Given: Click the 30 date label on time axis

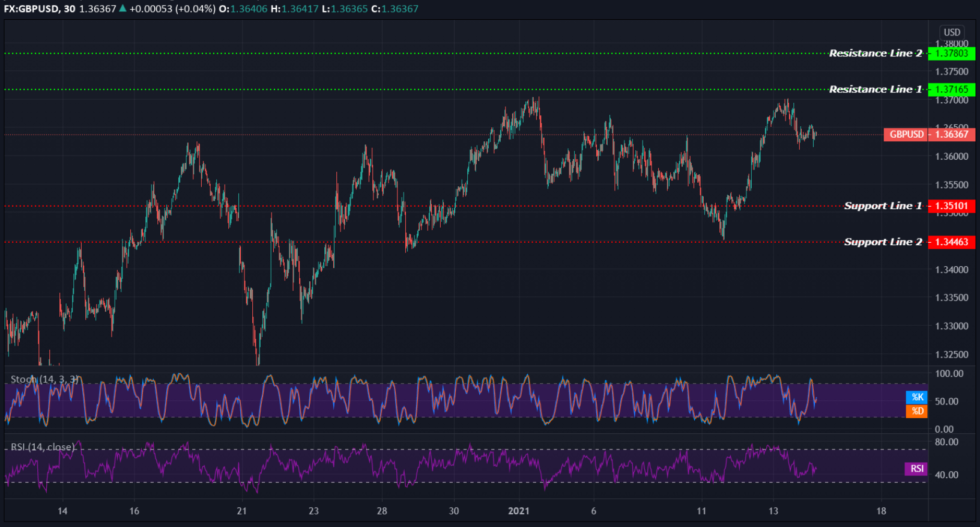Looking at the screenshot, I should [x=454, y=511].
